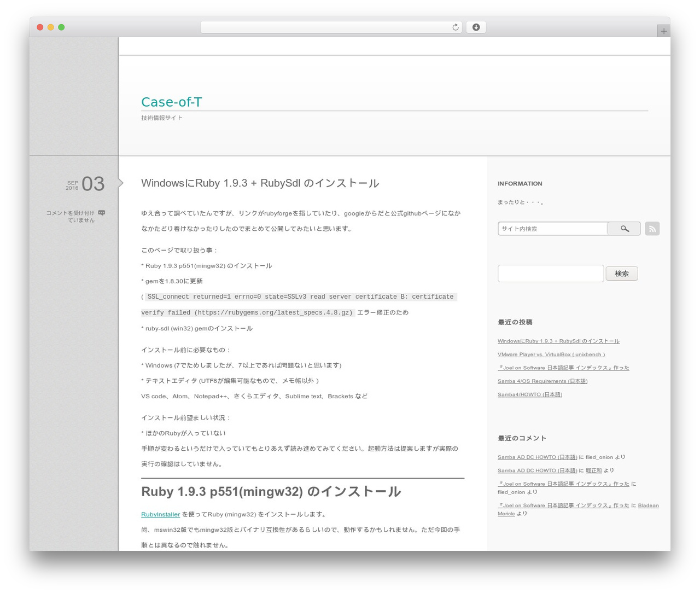This screenshot has width=700, height=593.
Task: Click the SSL_connect returned=1 code snippet
Action: tap(299, 305)
